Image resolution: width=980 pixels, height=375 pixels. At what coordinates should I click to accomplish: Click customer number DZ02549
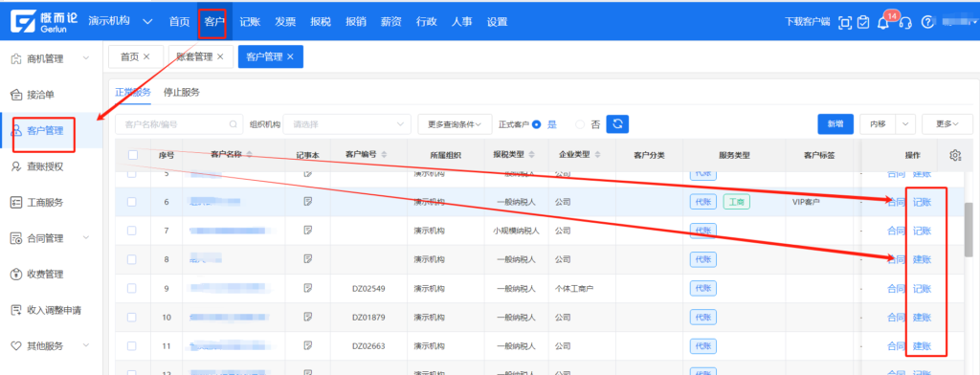(368, 289)
